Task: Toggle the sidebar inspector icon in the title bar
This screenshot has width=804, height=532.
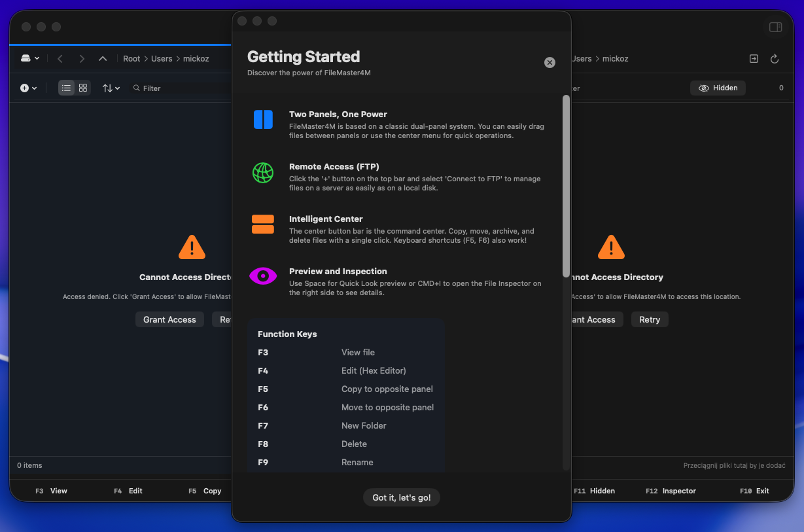Action: click(x=775, y=27)
